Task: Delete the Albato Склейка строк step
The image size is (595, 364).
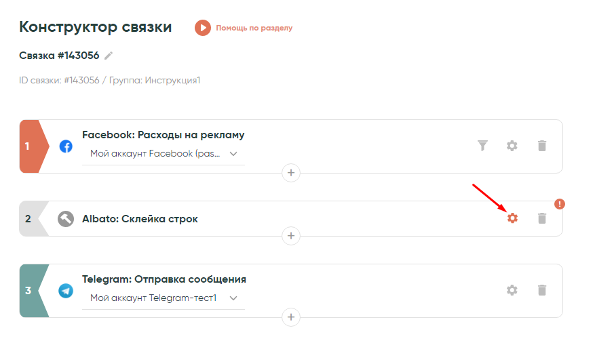Action: click(541, 218)
